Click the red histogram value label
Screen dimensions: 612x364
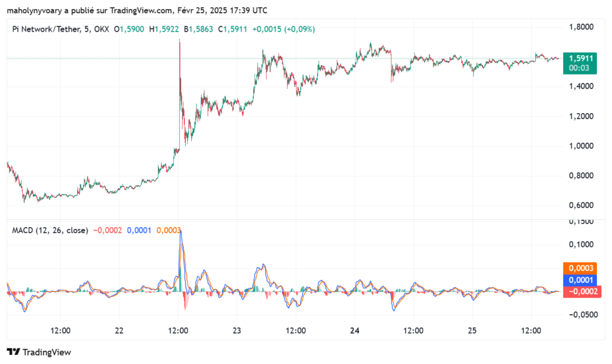(585, 293)
